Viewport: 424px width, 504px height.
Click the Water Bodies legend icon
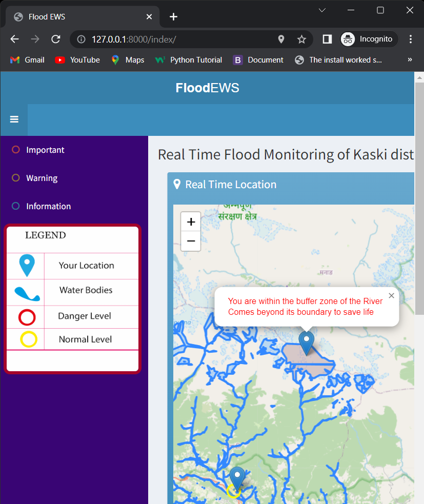tap(27, 294)
